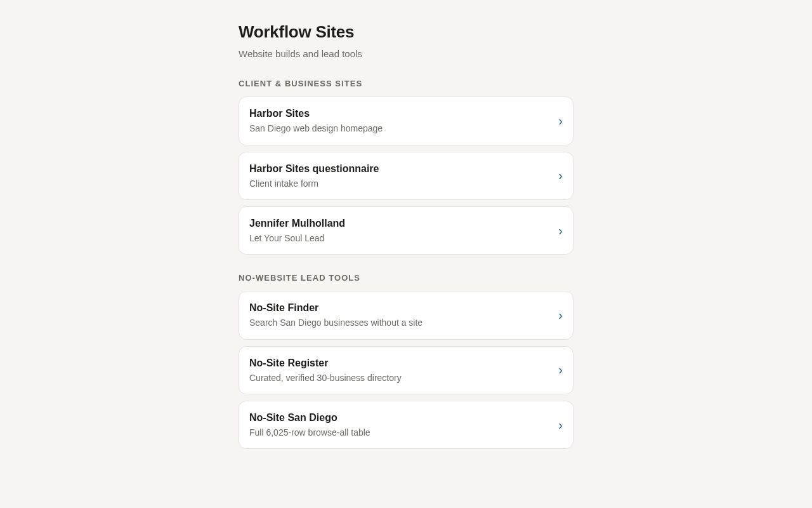Viewport: 812px width, 508px height.
Task: Open the chevron arrow on Harbor Sites card
Action: pos(560,121)
